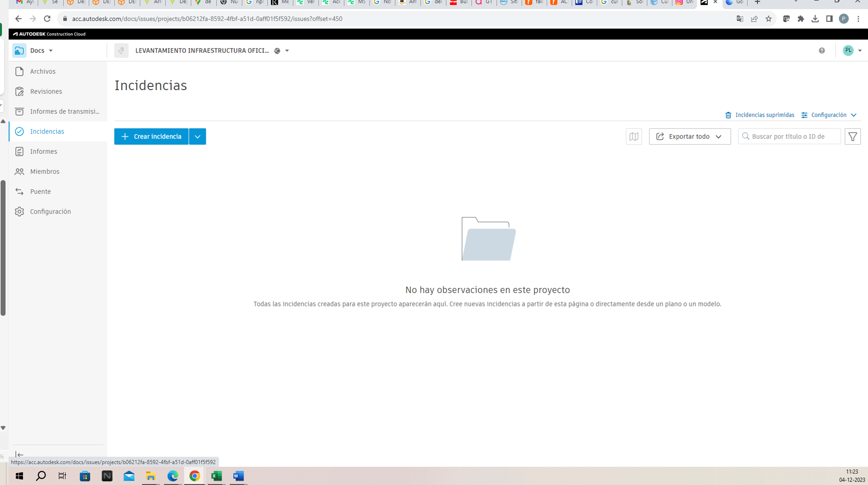Click the Docs module icon
Image resolution: width=868 pixels, height=485 pixels.
coord(19,50)
